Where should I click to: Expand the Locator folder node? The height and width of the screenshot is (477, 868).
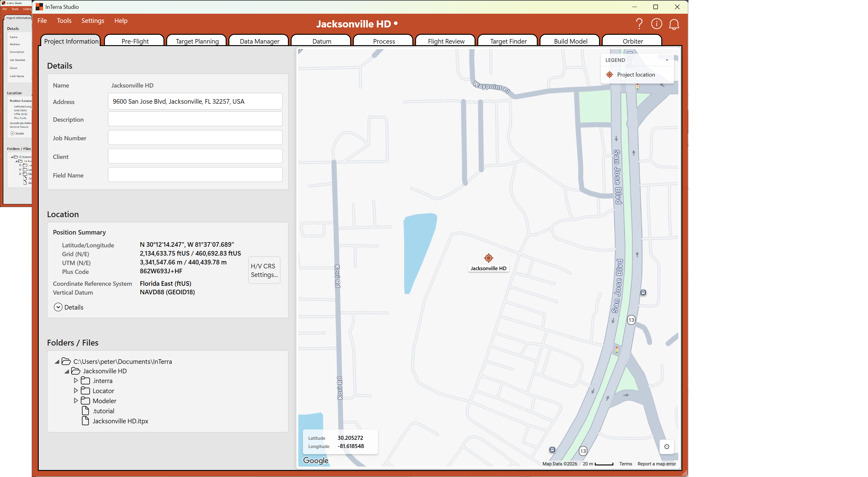(x=76, y=390)
